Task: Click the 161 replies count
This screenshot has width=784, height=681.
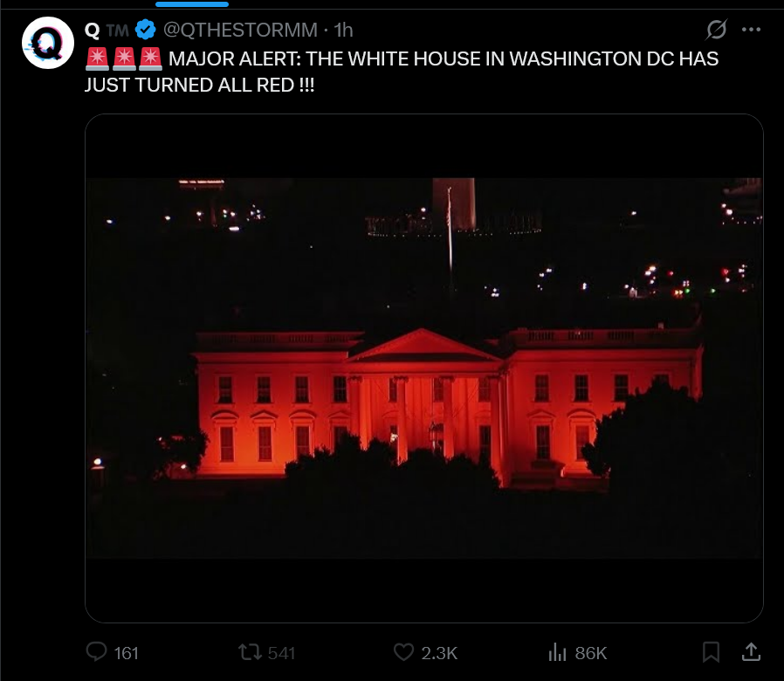Action: tap(126, 653)
